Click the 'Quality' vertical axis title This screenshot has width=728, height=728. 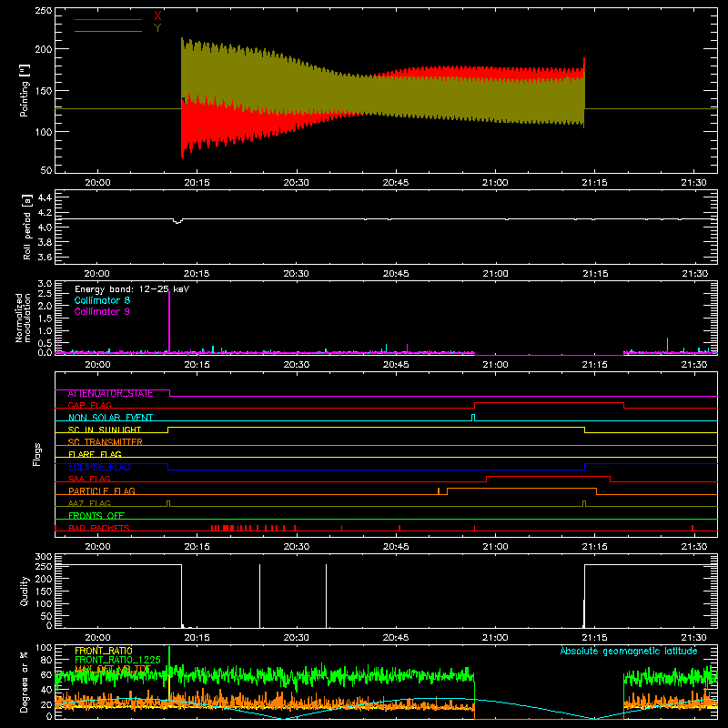point(25,591)
